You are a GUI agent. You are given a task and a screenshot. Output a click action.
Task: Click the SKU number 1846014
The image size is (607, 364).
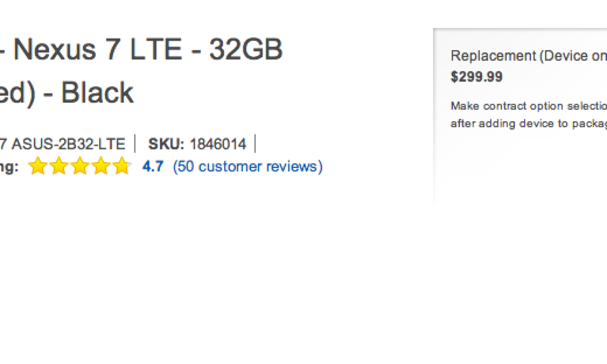pyautogui.click(x=218, y=144)
